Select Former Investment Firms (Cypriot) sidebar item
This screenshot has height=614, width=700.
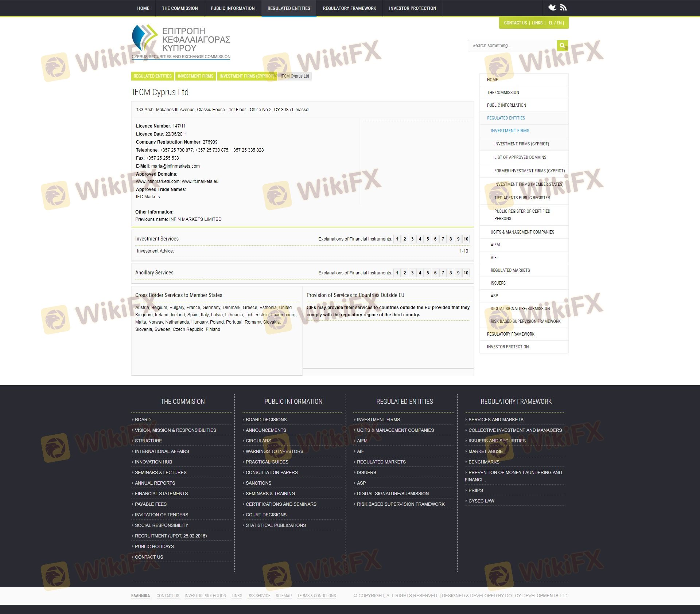(x=529, y=171)
